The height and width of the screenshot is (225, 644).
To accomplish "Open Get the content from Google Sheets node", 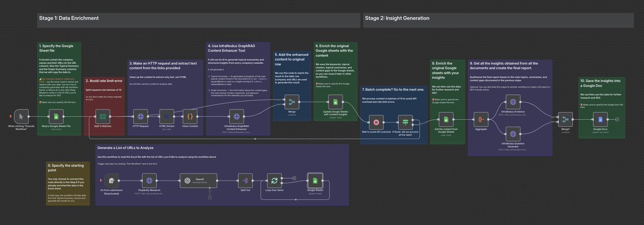I will tap(445, 120).
